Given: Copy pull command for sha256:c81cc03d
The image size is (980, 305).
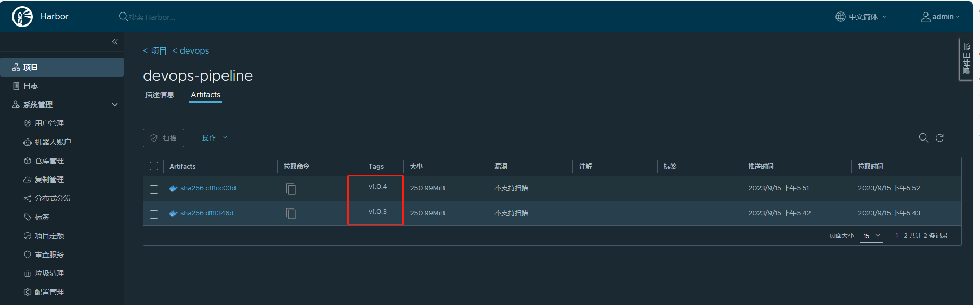Looking at the screenshot, I should point(291,188).
